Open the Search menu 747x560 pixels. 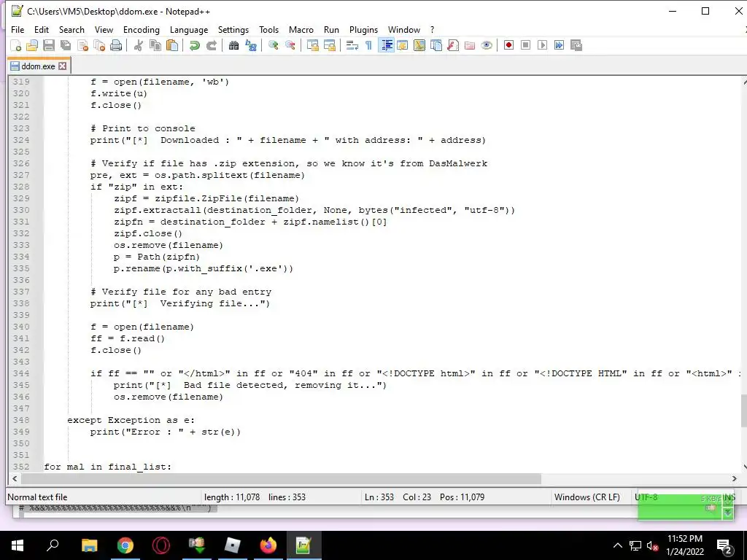click(x=71, y=29)
